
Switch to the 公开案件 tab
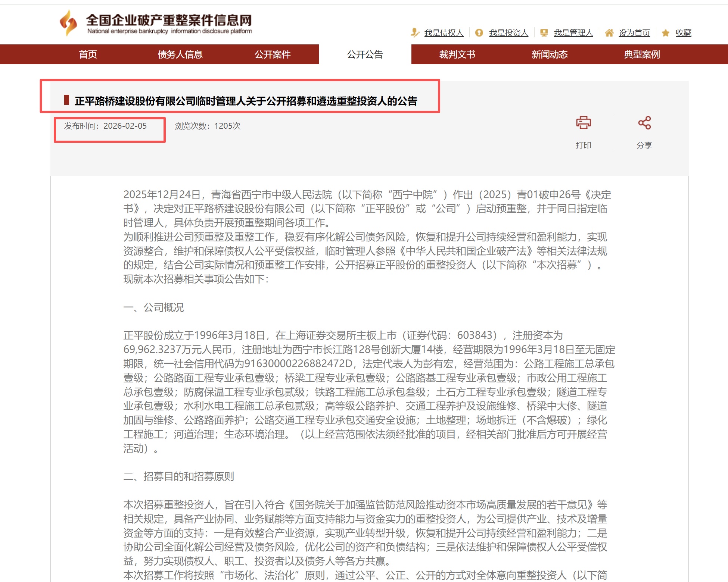tap(273, 54)
